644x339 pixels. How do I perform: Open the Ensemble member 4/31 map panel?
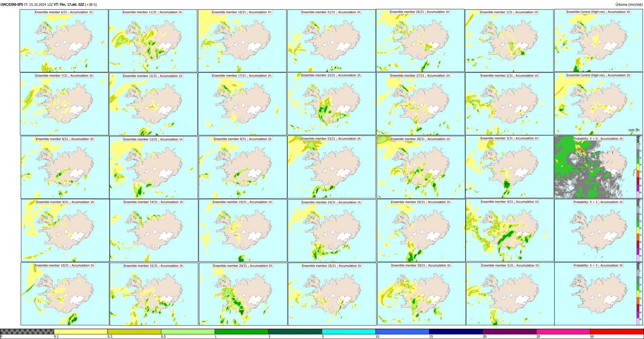coord(510,230)
